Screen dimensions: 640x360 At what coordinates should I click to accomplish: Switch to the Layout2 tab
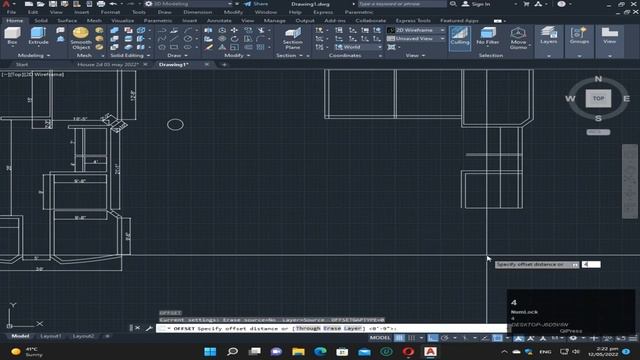coord(83,336)
